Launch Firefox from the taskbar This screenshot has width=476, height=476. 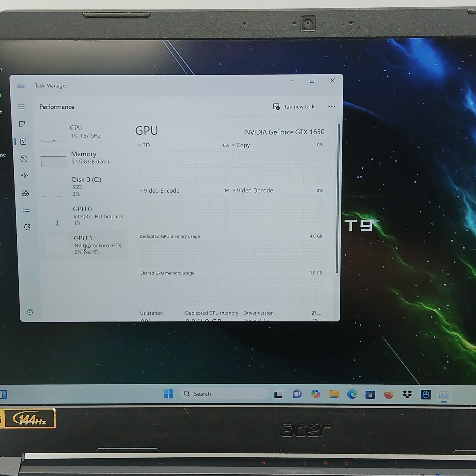(x=389, y=394)
